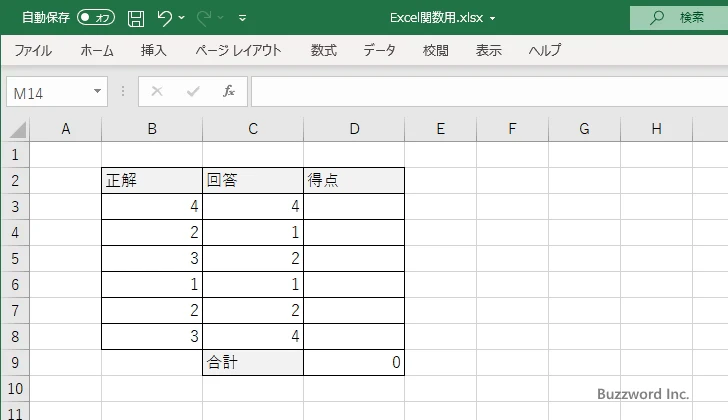Image resolution: width=728 pixels, height=420 pixels.
Task: Open the Redo history dropdown arrow
Action: 221,18
